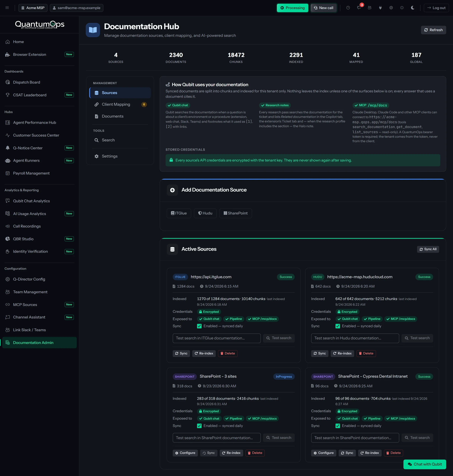Toggle sync checkbox on Cypress Dental Intranet
Screen dimensions: 453x476
(337, 426)
